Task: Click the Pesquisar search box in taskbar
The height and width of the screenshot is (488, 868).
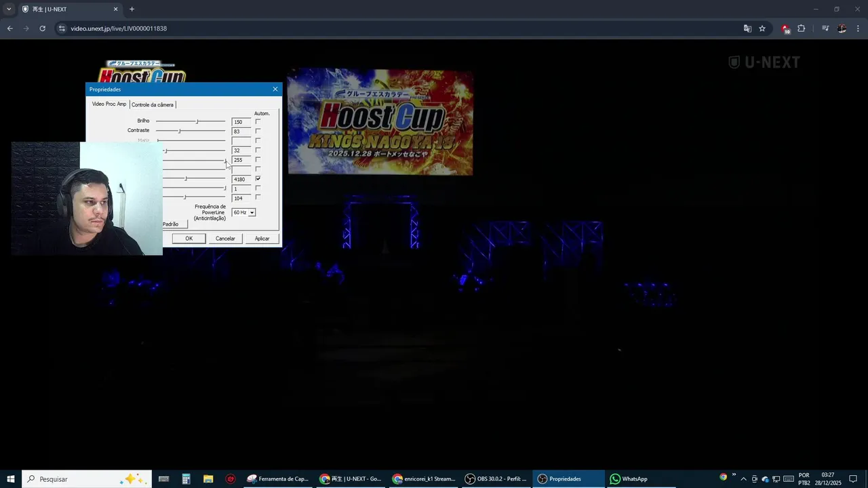Action: coord(87,479)
